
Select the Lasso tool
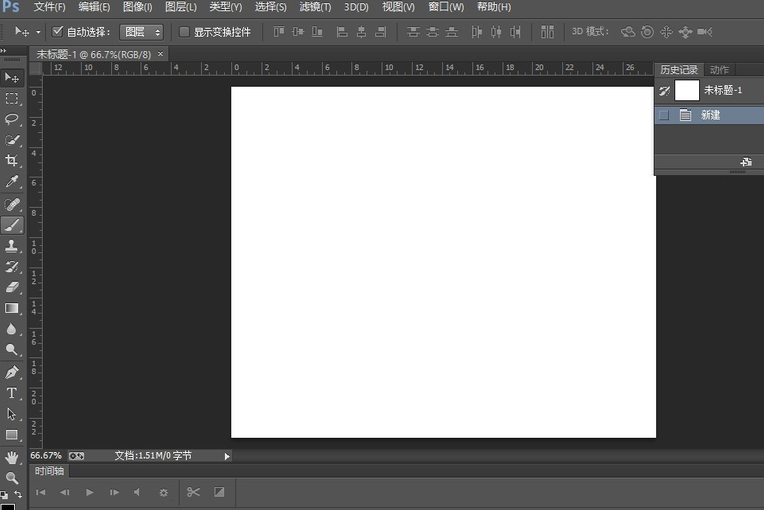coord(12,119)
